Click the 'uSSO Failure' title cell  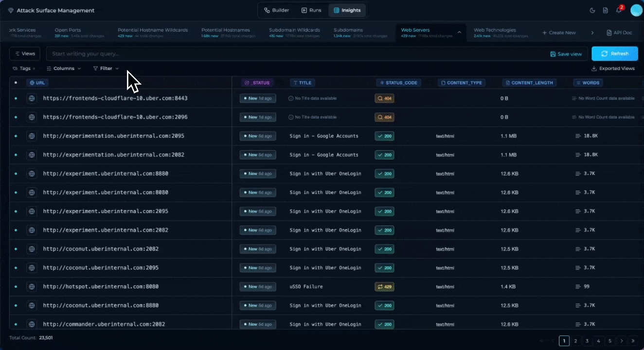306,287
